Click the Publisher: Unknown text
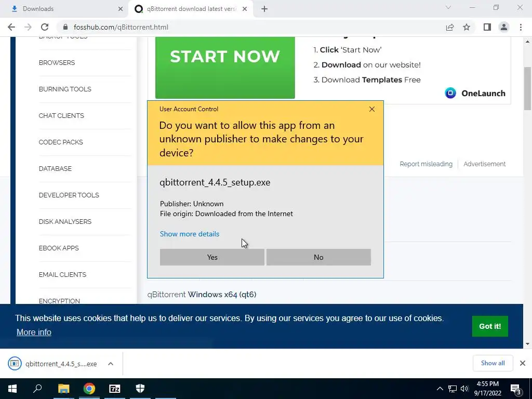 pyautogui.click(x=192, y=204)
